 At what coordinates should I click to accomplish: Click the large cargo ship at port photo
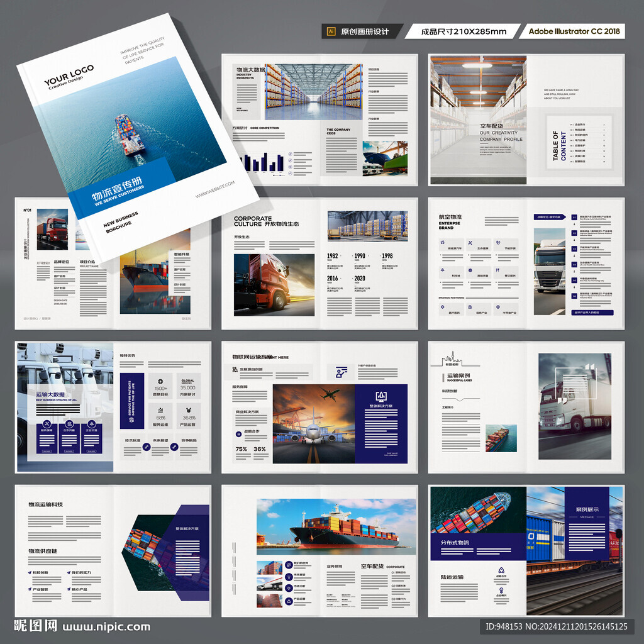tap(336, 526)
